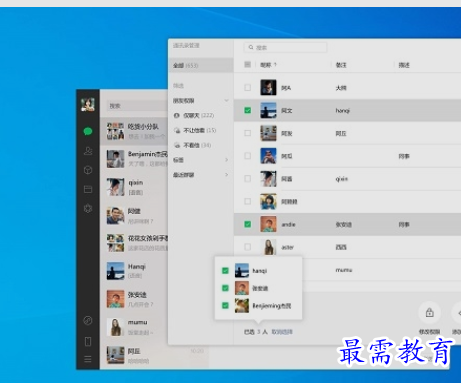Click the chat-only filter icon (222)
This screenshot has height=383, width=461.
[x=177, y=115]
